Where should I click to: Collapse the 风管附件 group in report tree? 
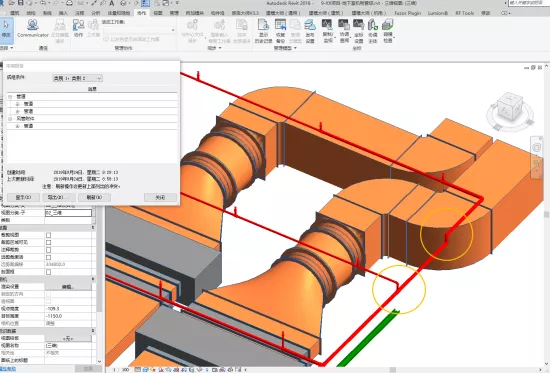[10, 119]
